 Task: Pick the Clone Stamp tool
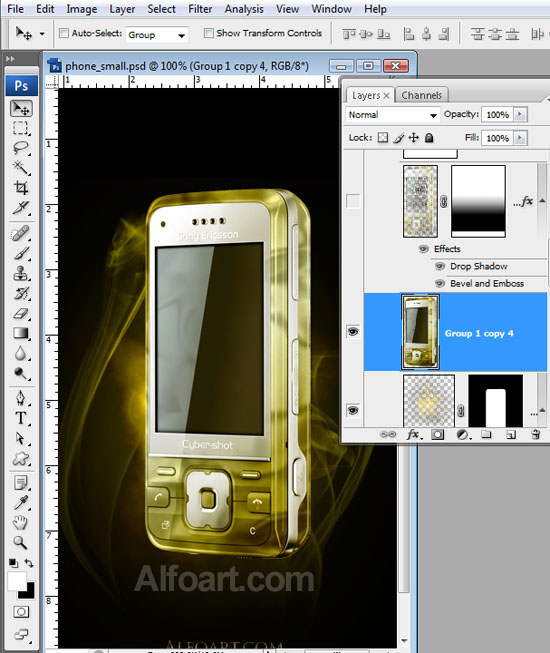pos(20,273)
